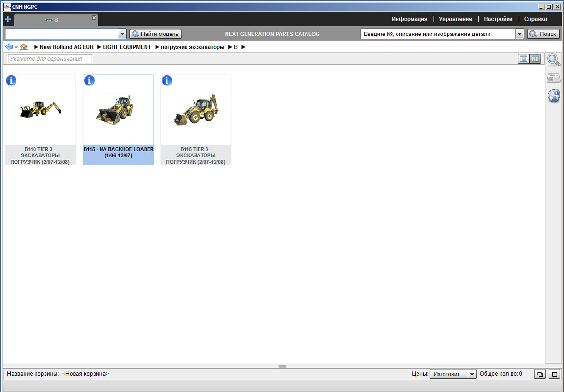The width and height of the screenshot is (564, 392).
Task: Click the filter field Укажите для ограничения
Action: pyautogui.click(x=50, y=59)
